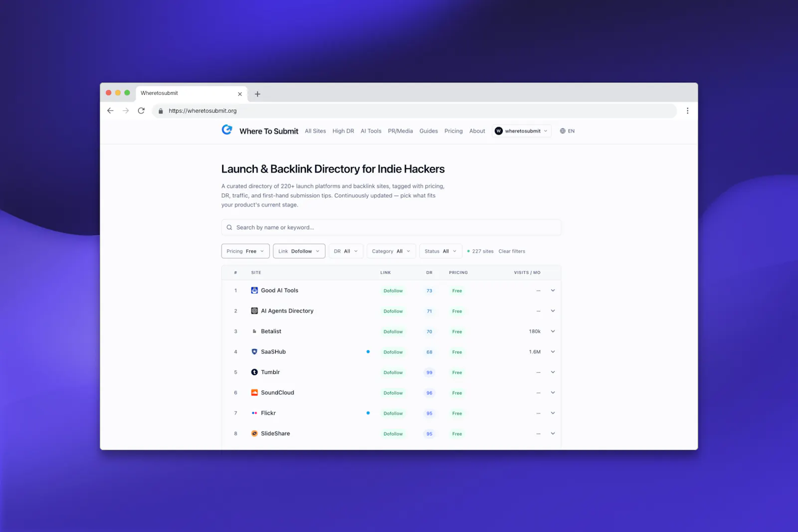Open the PR/Media nav item
Viewport: 798px width, 532px height.
point(400,131)
